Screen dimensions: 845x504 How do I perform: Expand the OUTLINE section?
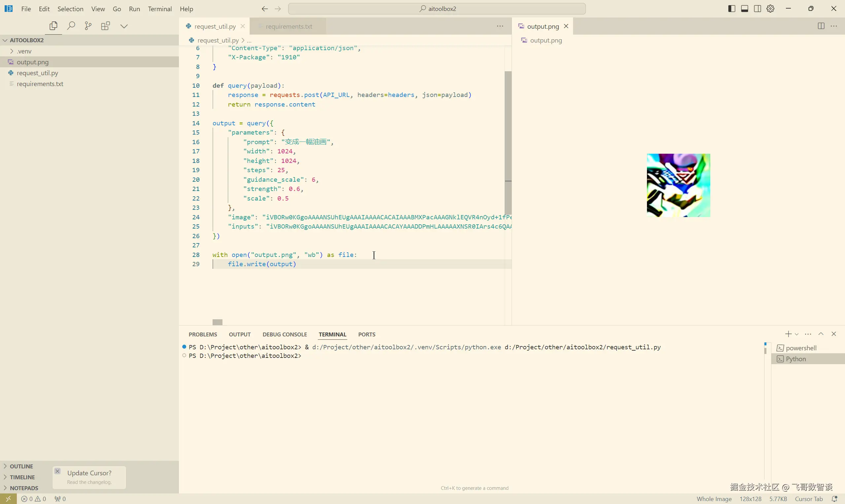coord(21,466)
